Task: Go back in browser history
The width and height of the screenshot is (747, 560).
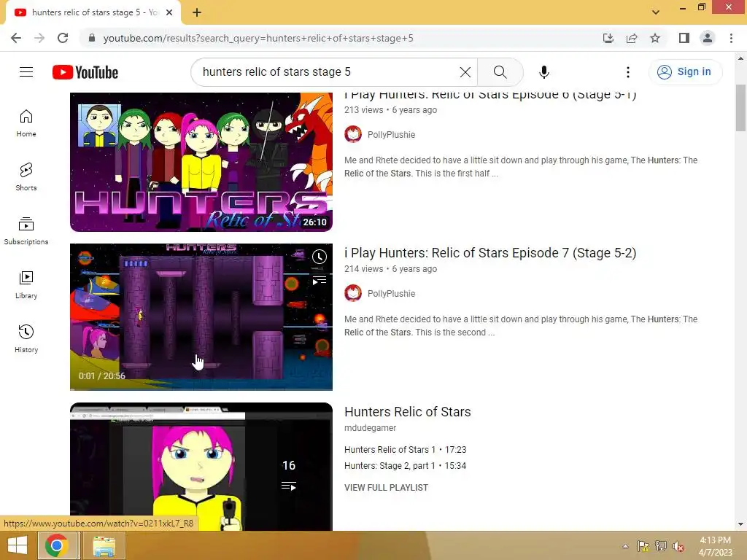Action: (x=16, y=38)
